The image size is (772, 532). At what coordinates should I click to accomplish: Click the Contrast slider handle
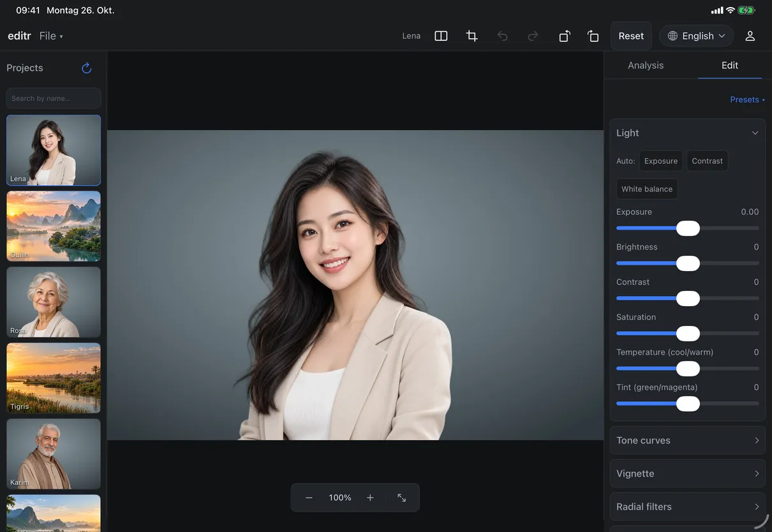(x=688, y=299)
